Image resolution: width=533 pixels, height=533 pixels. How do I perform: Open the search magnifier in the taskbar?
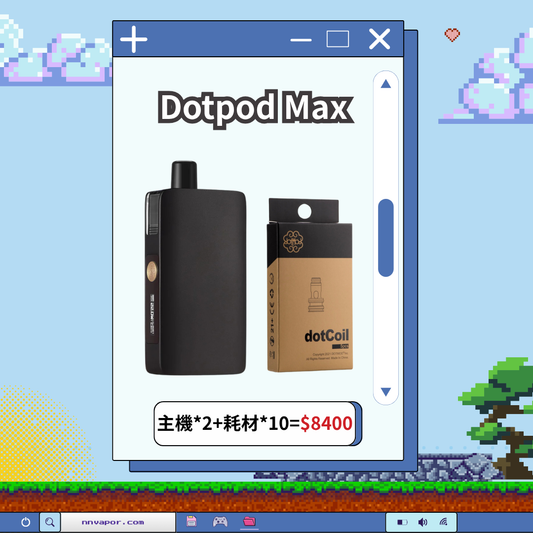[50, 522]
